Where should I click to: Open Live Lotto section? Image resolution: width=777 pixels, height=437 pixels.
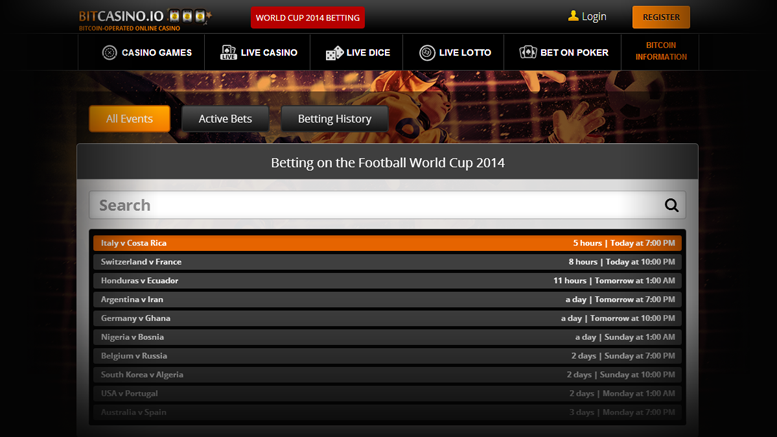click(x=453, y=52)
